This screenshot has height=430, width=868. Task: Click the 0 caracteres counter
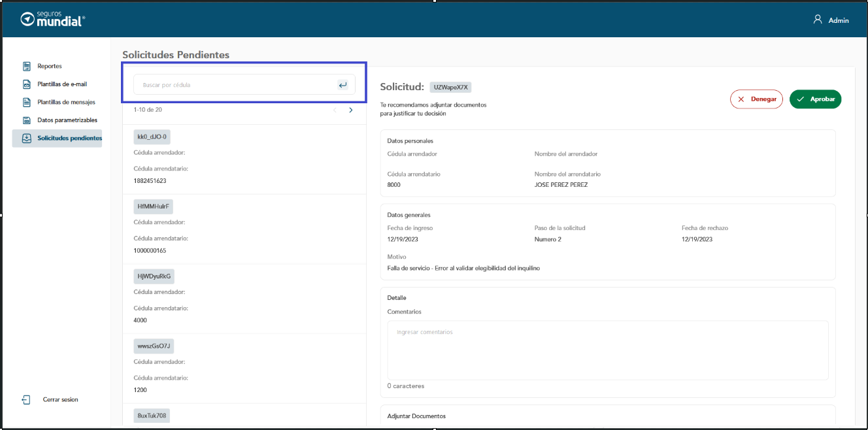[x=406, y=386]
